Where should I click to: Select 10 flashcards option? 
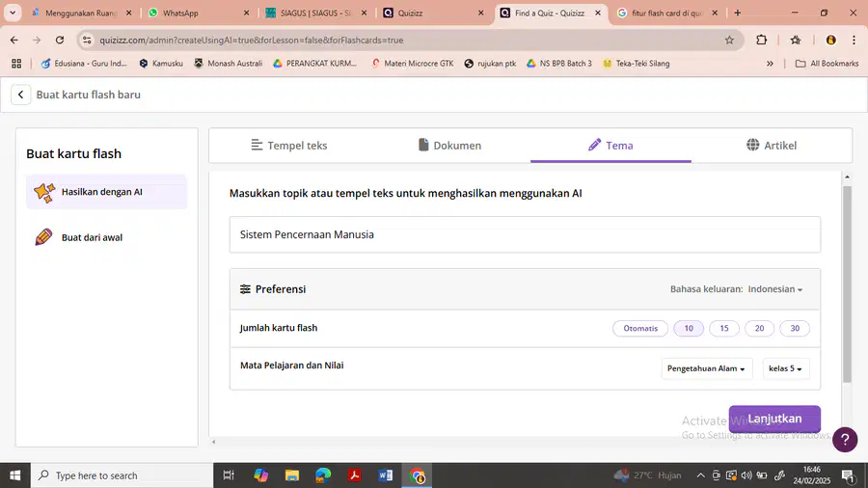[x=689, y=328]
